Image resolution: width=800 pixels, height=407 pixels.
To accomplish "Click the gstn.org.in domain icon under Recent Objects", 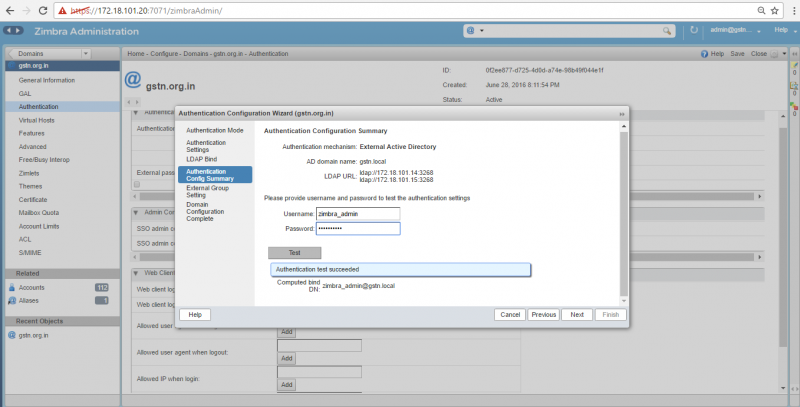I will tap(12, 336).
